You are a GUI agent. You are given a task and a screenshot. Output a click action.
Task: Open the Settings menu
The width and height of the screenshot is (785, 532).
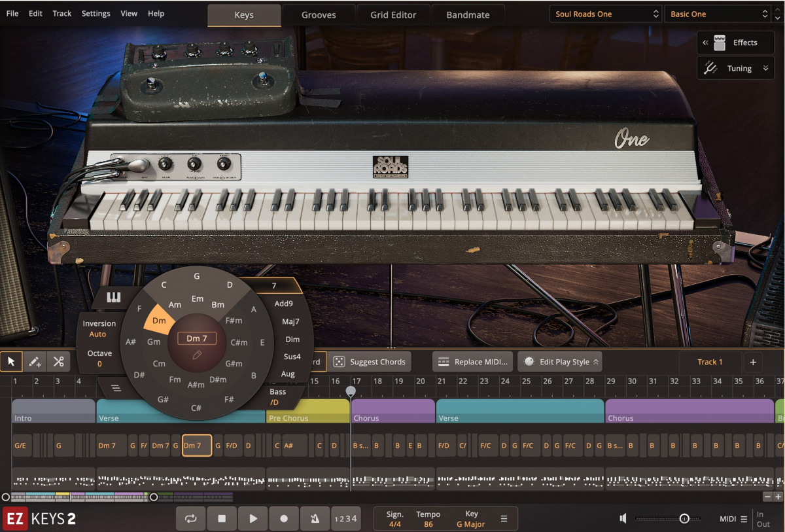pyautogui.click(x=96, y=13)
